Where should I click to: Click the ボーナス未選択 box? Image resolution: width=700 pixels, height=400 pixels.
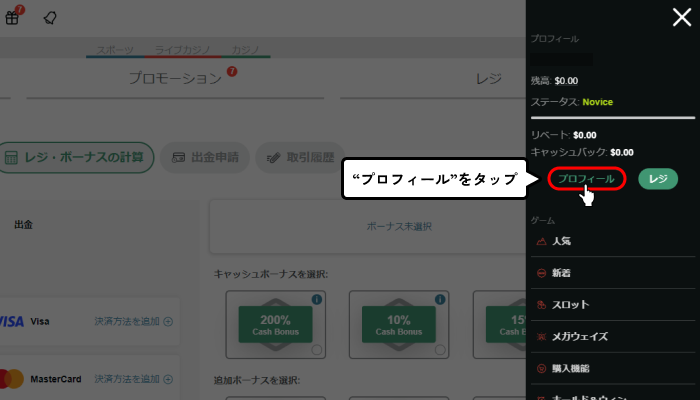pyautogui.click(x=368, y=226)
